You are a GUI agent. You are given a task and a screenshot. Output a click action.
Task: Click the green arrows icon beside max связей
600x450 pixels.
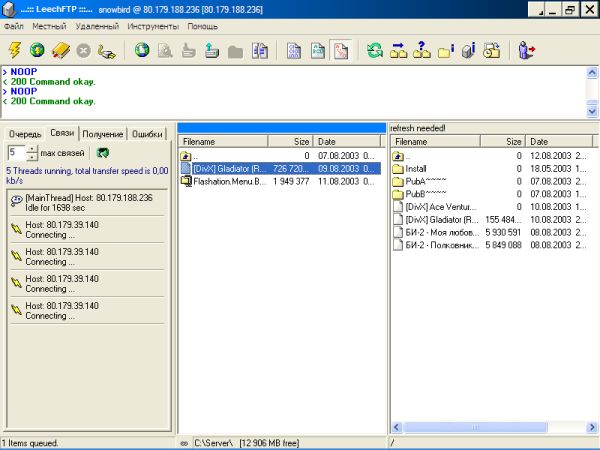click(x=102, y=153)
